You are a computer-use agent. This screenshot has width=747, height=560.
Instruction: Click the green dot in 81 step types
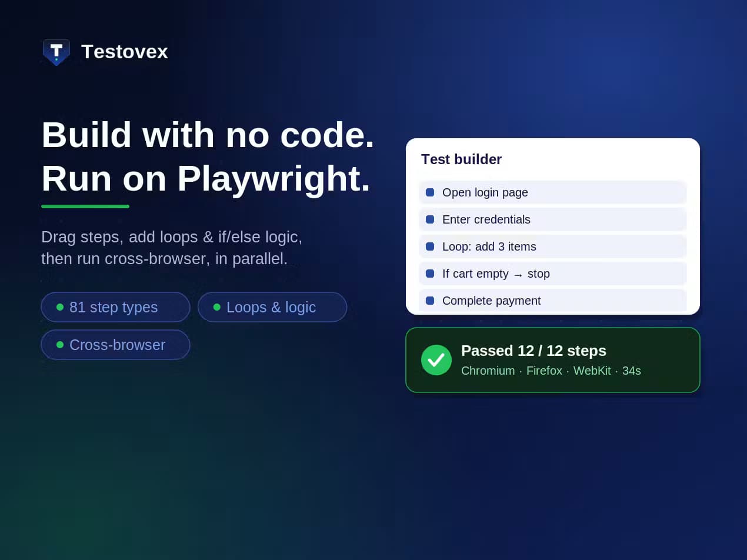(x=60, y=307)
